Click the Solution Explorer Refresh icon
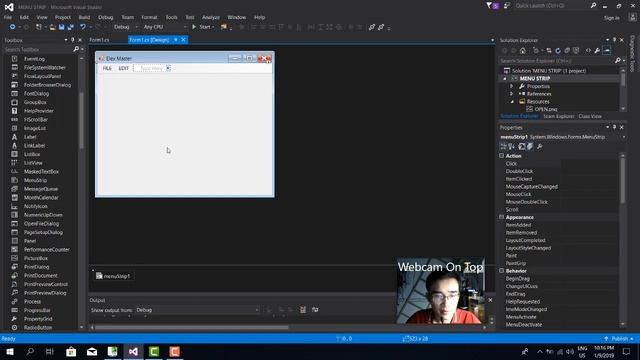 pos(558,51)
